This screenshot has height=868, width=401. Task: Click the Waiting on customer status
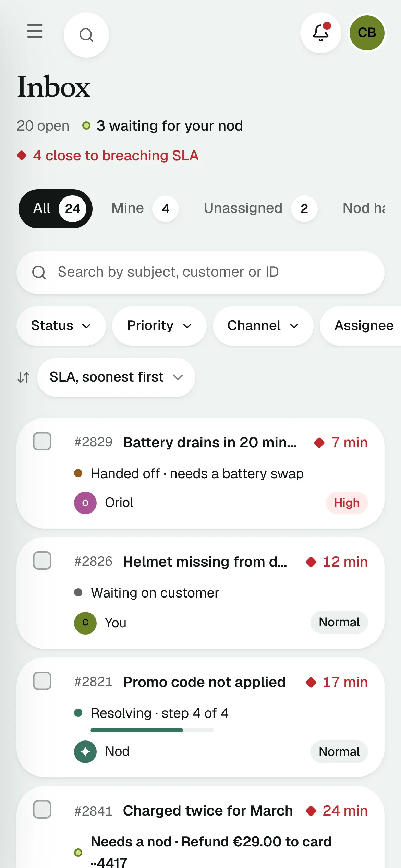click(155, 593)
